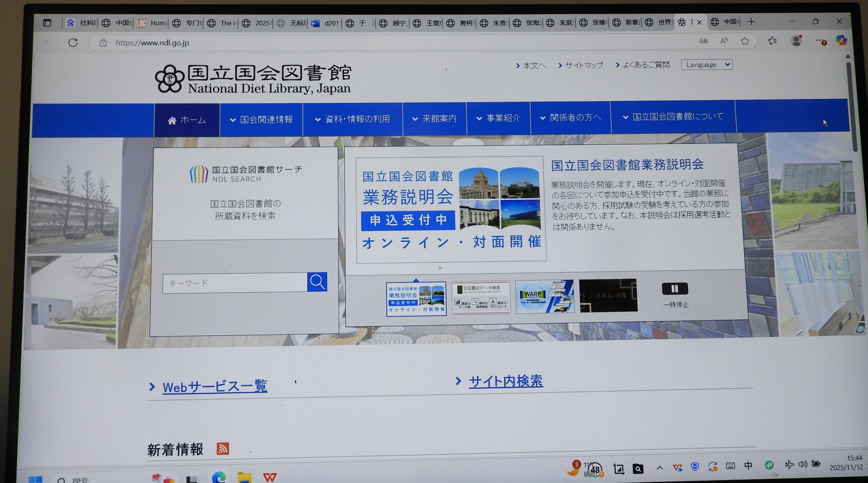Switch to the rightmost 中国 browser tab

tap(731, 22)
